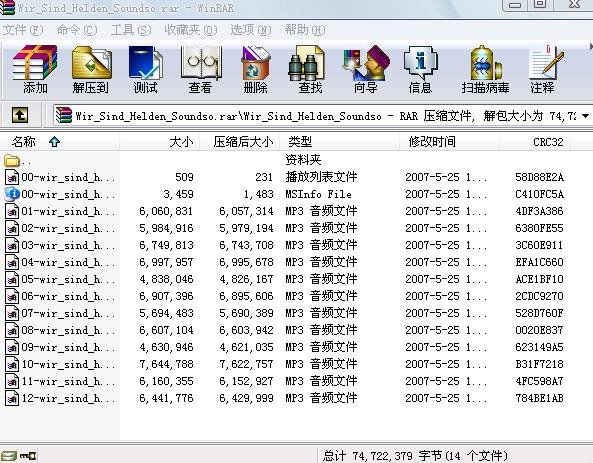The height and width of the screenshot is (463, 593).
Task: Open the 选项 (Options) menu
Action: click(x=251, y=30)
